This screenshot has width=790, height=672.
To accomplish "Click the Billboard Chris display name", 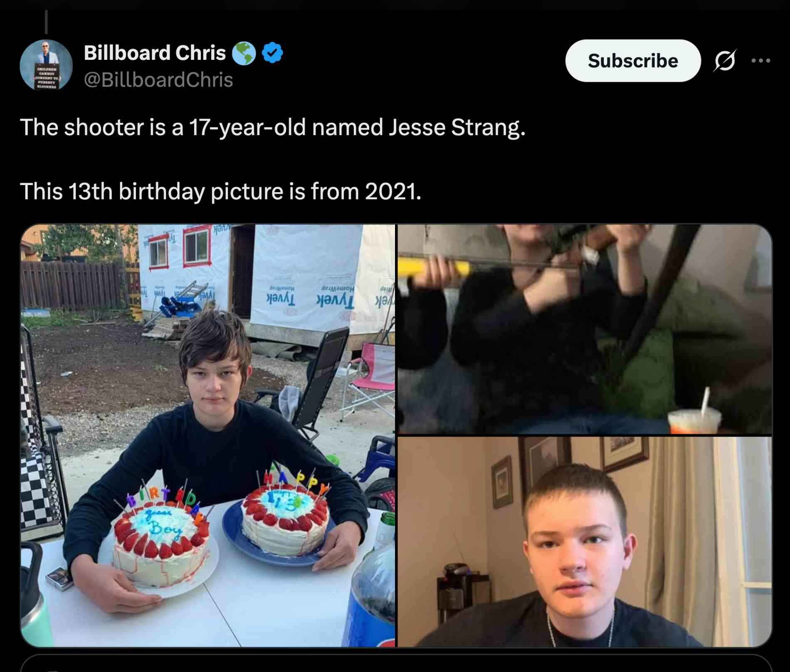I will point(155,53).
